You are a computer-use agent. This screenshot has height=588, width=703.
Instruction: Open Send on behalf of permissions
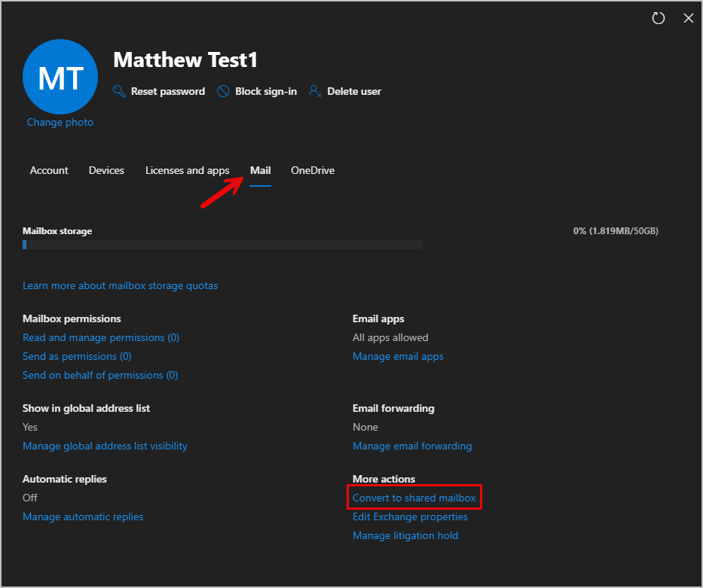point(100,375)
